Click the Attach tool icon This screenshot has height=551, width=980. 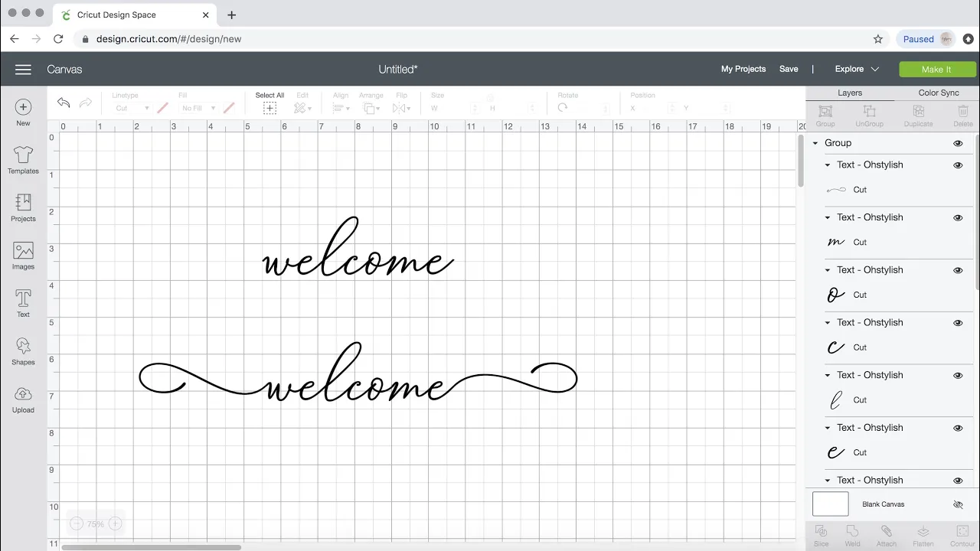pyautogui.click(x=887, y=531)
